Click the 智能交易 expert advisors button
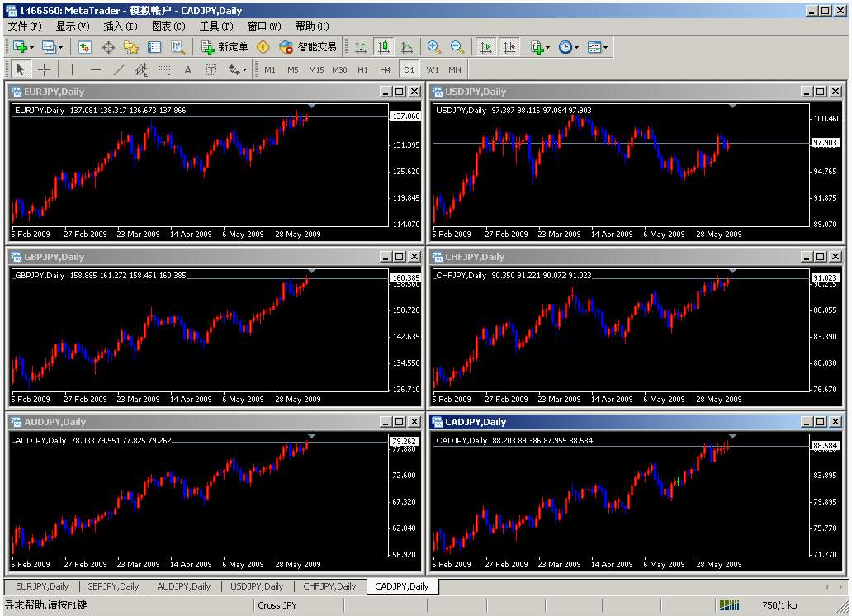 pos(308,47)
